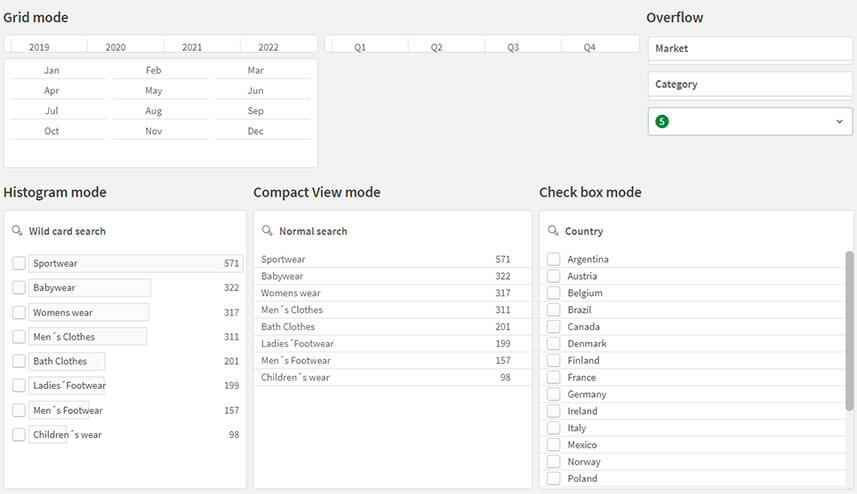This screenshot has width=857, height=494.
Task: Click the Wild card search title
Action: click(x=67, y=231)
